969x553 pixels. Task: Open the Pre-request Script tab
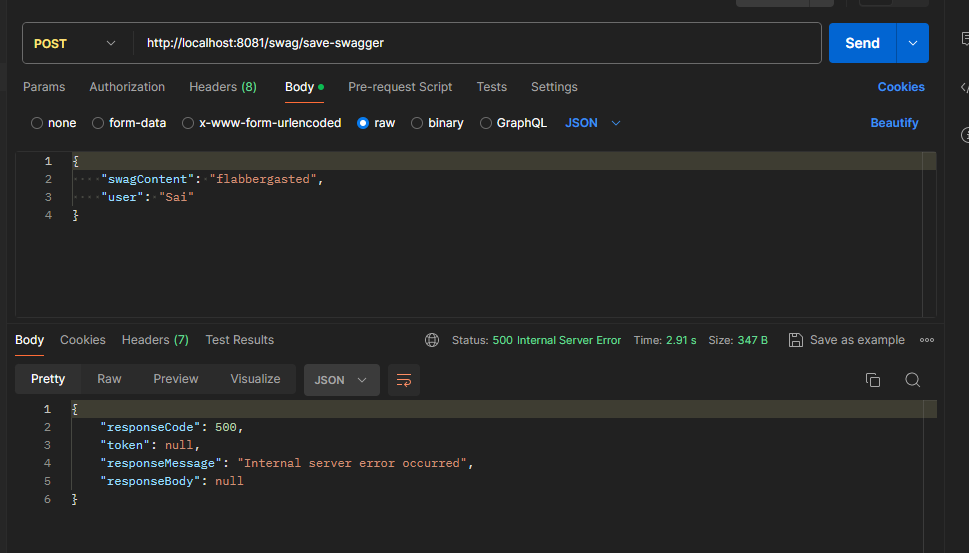click(400, 87)
